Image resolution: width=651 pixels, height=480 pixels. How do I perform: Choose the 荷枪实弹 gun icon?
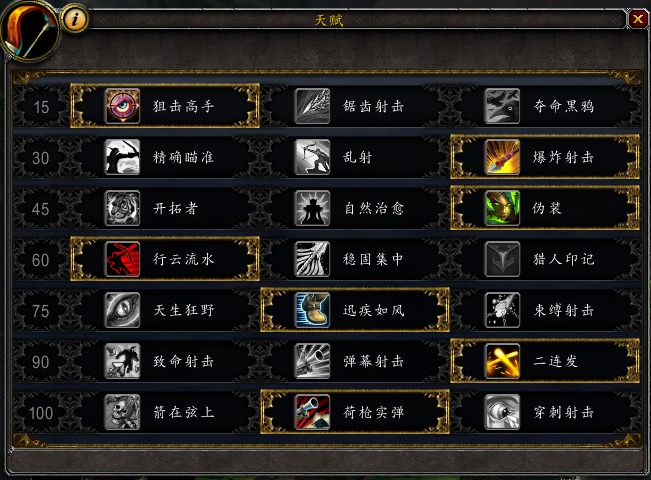pos(312,412)
